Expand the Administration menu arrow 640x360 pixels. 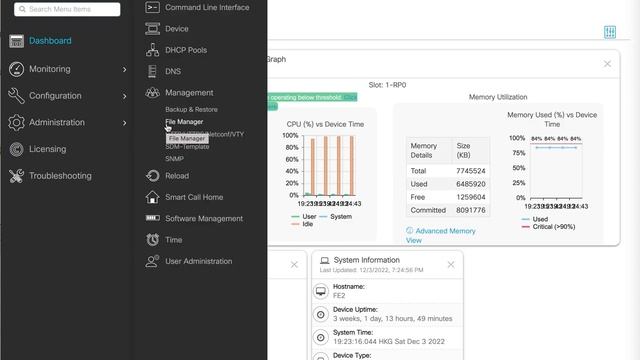point(124,123)
